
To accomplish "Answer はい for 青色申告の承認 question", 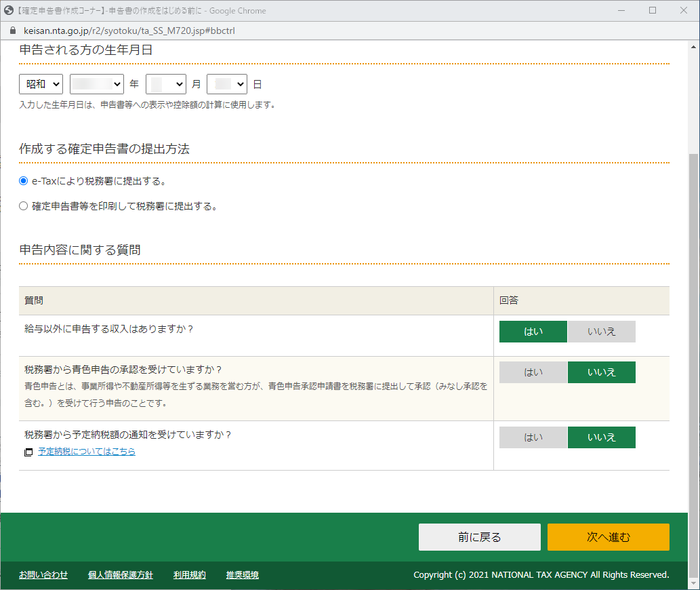I will pyautogui.click(x=533, y=372).
